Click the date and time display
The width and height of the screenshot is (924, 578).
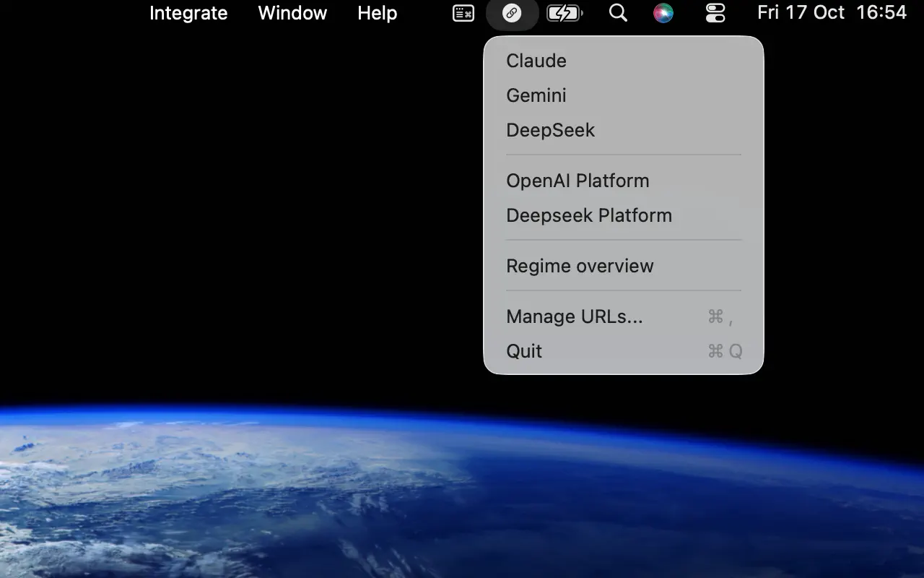tap(832, 12)
